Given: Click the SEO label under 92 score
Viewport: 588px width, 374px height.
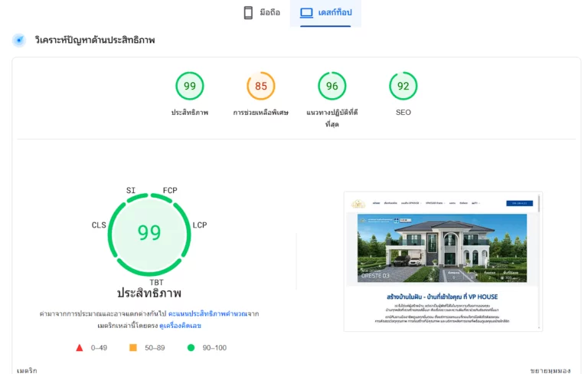Looking at the screenshot, I should pos(403,112).
